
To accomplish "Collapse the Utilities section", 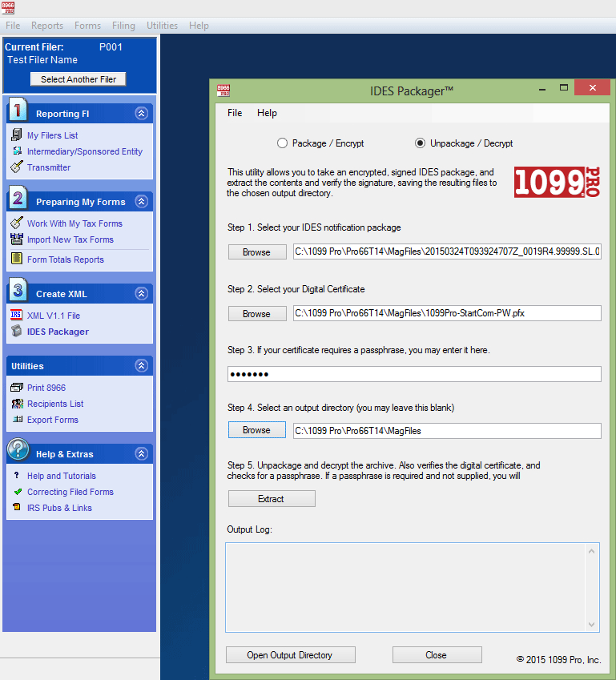I will (142, 365).
